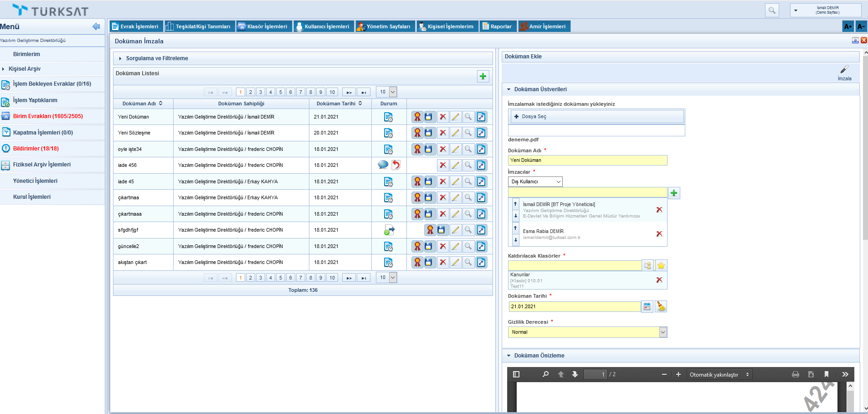
Task: Delete the iade 456 document using red X
Action: point(443,165)
